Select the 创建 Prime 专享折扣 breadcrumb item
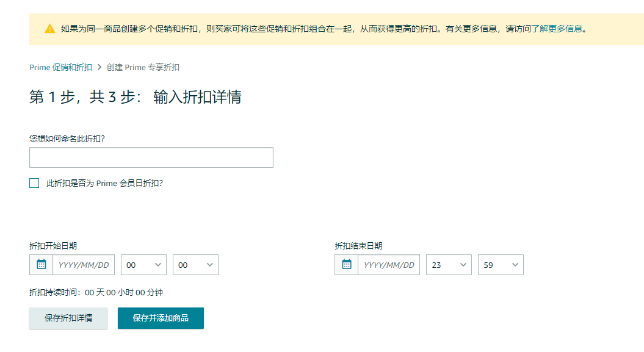 pos(143,67)
